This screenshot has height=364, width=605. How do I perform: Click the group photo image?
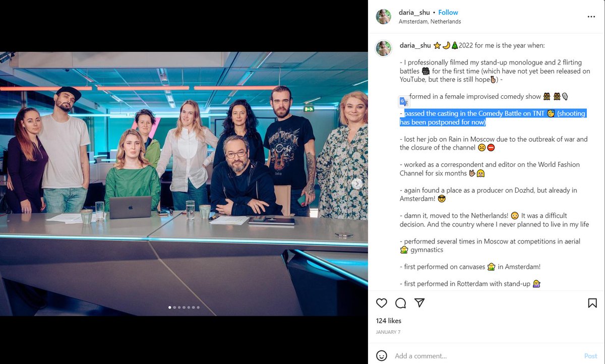pyautogui.click(x=184, y=184)
